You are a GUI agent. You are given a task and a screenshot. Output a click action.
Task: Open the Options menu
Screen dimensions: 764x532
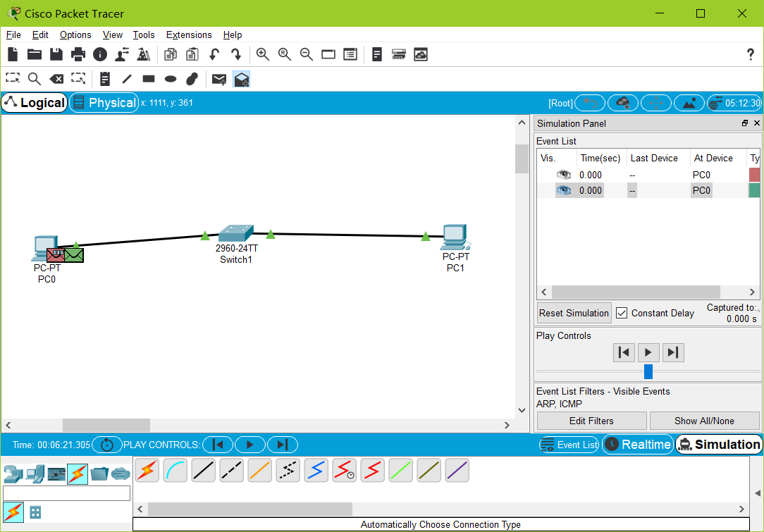click(75, 35)
